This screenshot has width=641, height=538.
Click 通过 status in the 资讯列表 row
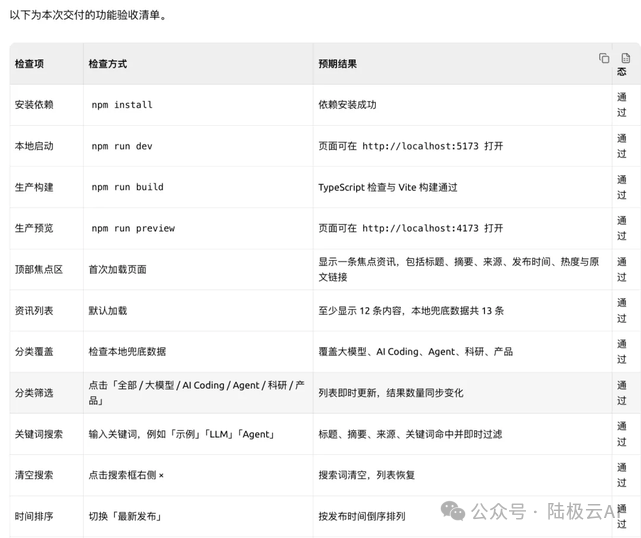click(622, 311)
